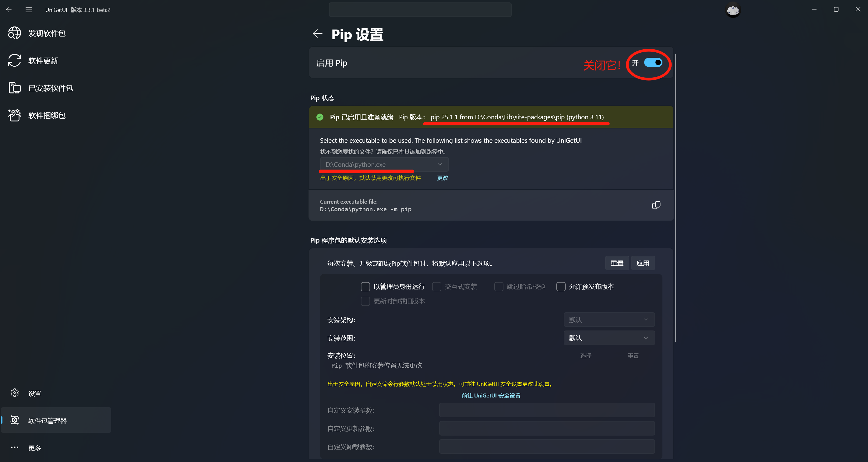The image size is (868, 462).
Task: Click the Software Updates refresh icon
Action: click(x=15, y=61)
